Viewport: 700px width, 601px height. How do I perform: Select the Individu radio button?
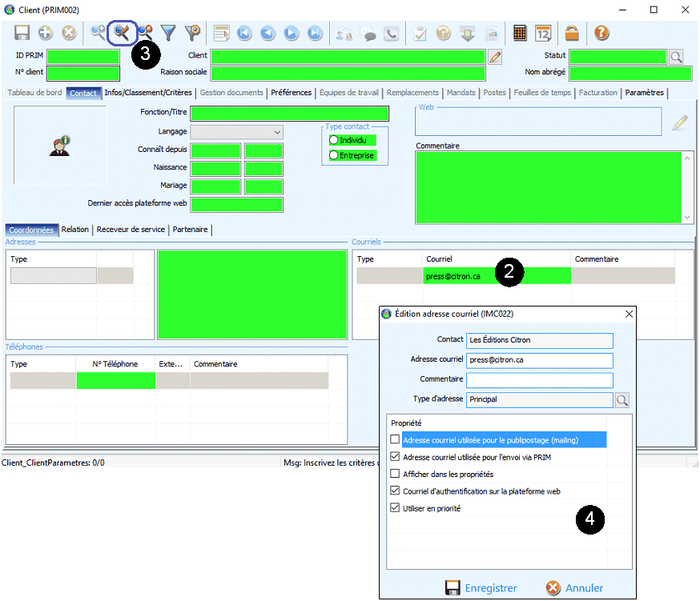pos(333,140)
